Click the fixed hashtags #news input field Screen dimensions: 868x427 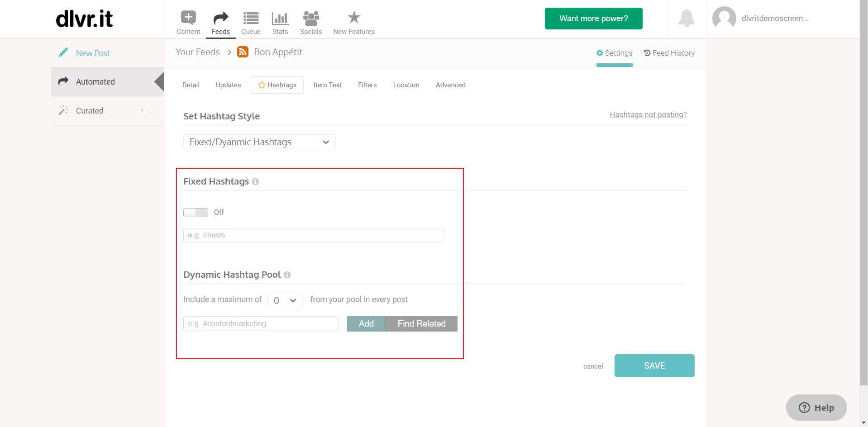pos(314,235)
